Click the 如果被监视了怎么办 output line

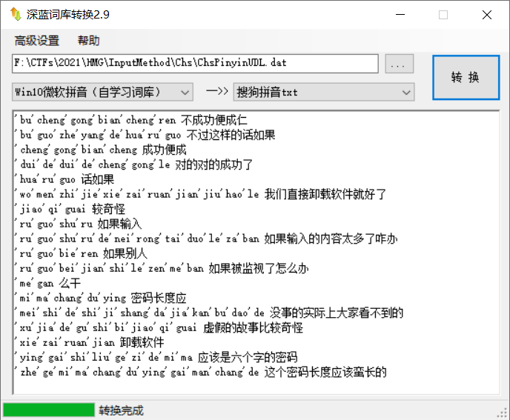tap(161, 268)
